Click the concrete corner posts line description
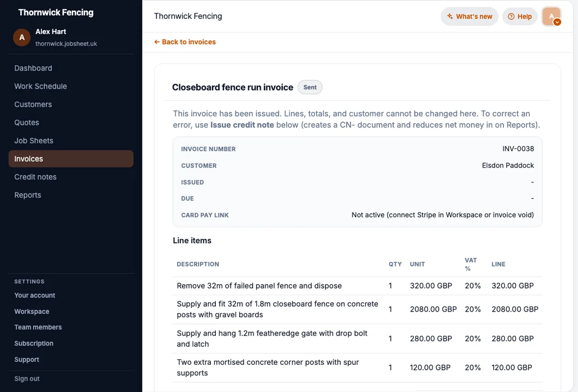This screenshot has width=578, height=392. (268, 368)
